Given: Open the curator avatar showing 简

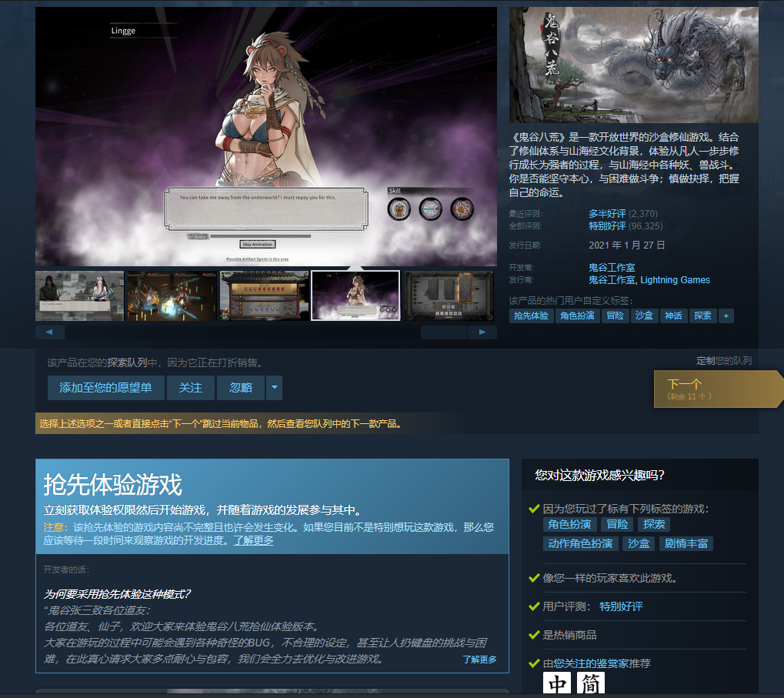Looking at the screenshot, I should tap(590, 683).
